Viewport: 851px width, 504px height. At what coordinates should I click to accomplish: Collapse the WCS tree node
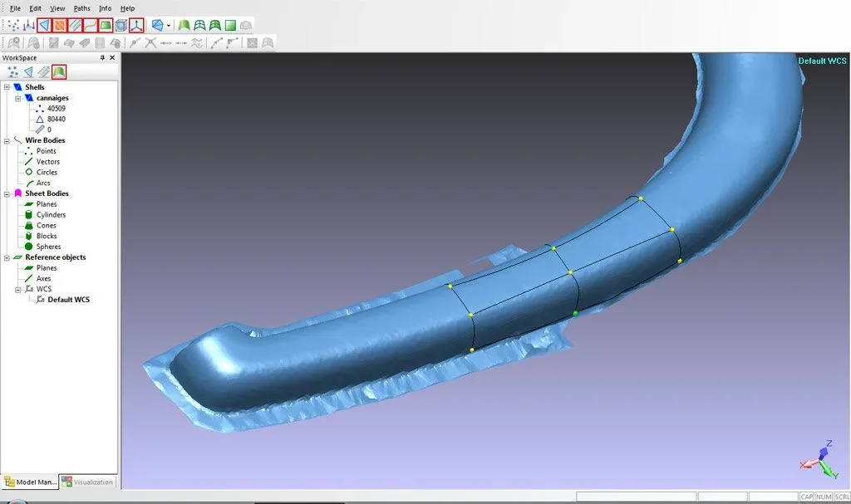(x=18, y=289)
